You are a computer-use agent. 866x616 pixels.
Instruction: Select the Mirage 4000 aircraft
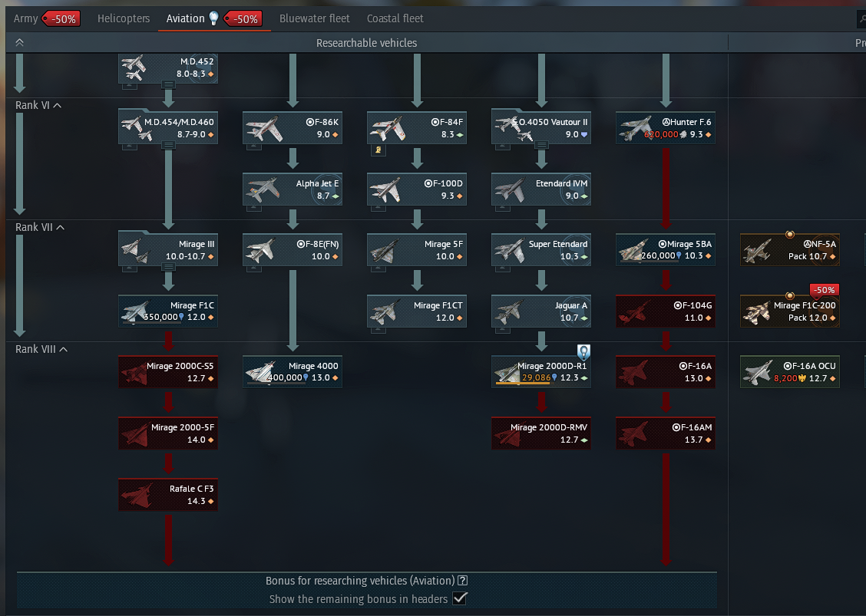click(293, 371)
